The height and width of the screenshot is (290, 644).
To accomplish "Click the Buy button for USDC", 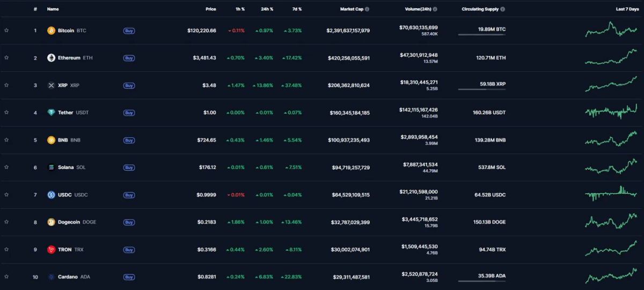I will click(129, 195).
